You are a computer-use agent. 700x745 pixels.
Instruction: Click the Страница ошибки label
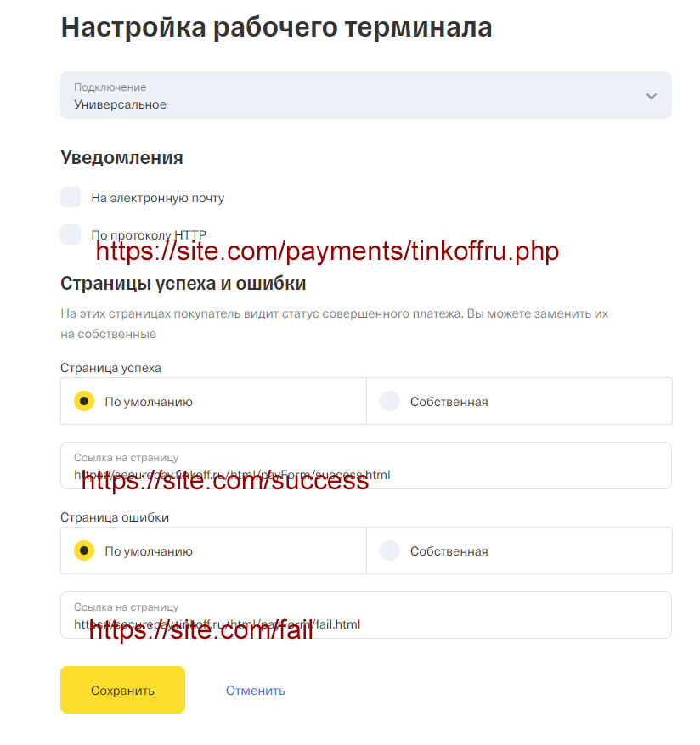[x=115, y=517]
